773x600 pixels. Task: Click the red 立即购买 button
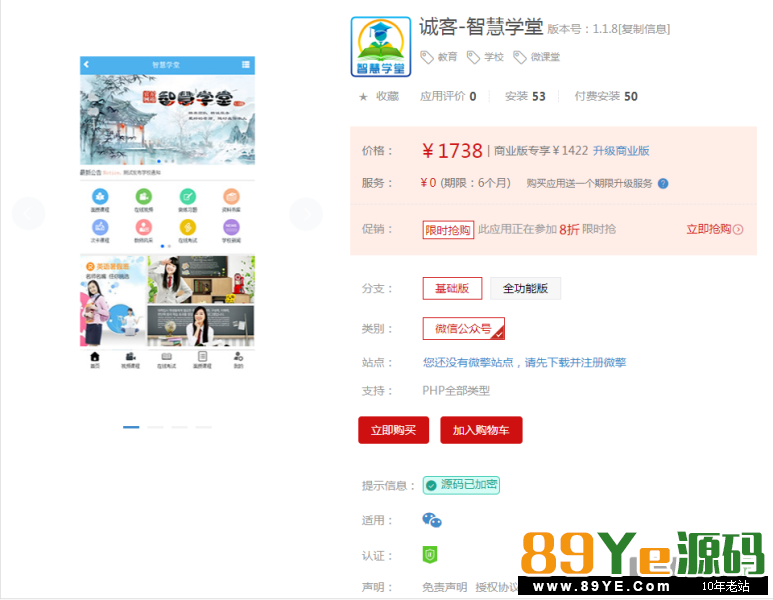[393, 430]
